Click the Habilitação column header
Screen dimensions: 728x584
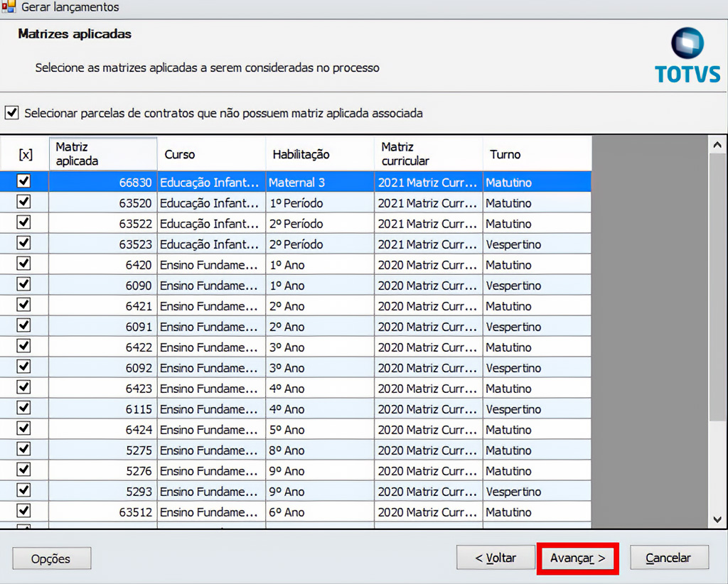319,154
